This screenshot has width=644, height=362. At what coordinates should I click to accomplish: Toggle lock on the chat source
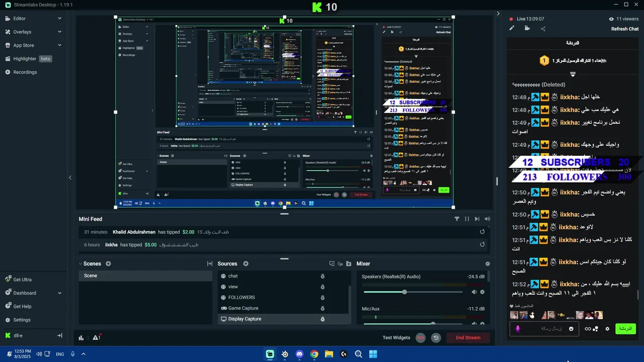coord(323,276)
